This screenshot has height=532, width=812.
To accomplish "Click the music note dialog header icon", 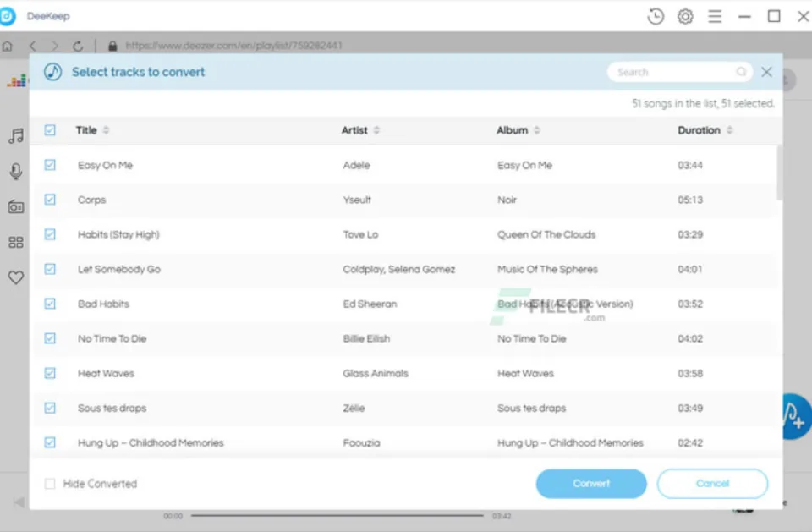I will (52, 72).
